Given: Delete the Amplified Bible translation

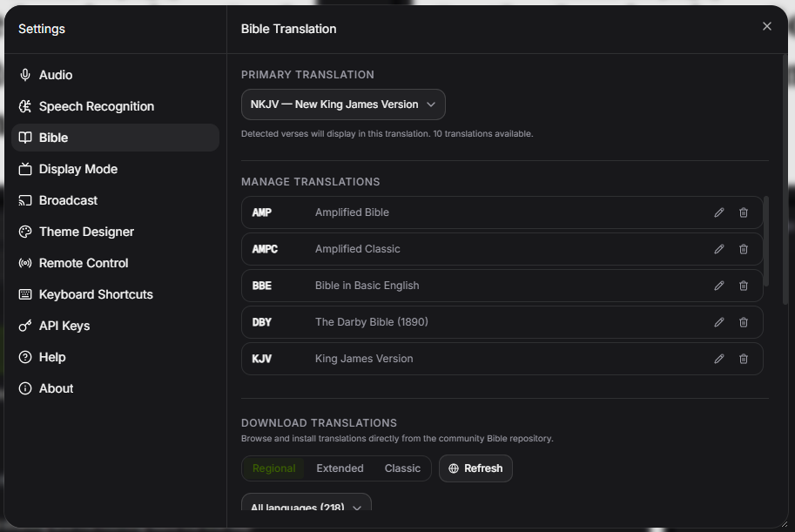Looking at the screenshot, I should (x=744, y=212).
